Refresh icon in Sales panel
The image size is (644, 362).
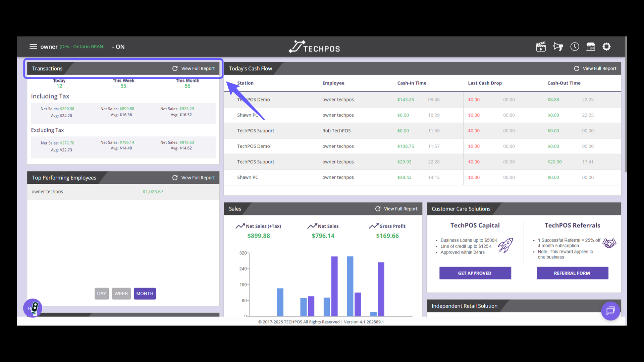point(378,209)
